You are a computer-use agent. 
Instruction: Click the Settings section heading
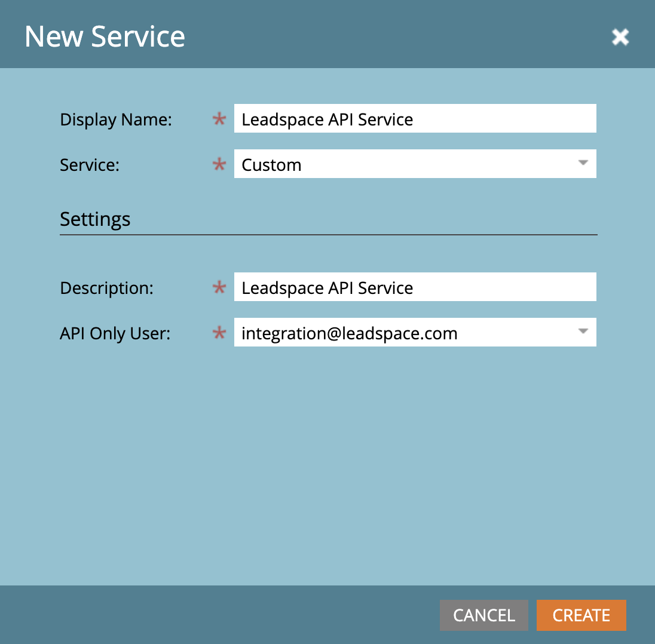point(95,219)
